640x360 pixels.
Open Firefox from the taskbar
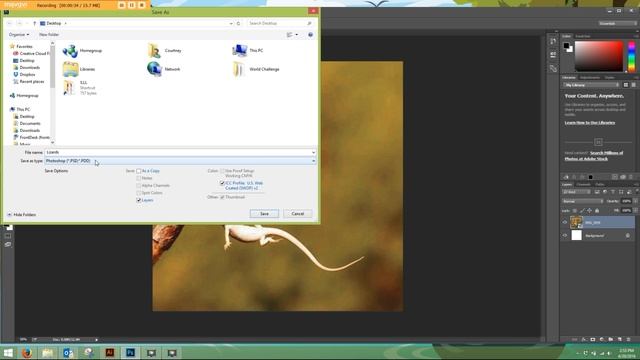(x=27, y=353)
